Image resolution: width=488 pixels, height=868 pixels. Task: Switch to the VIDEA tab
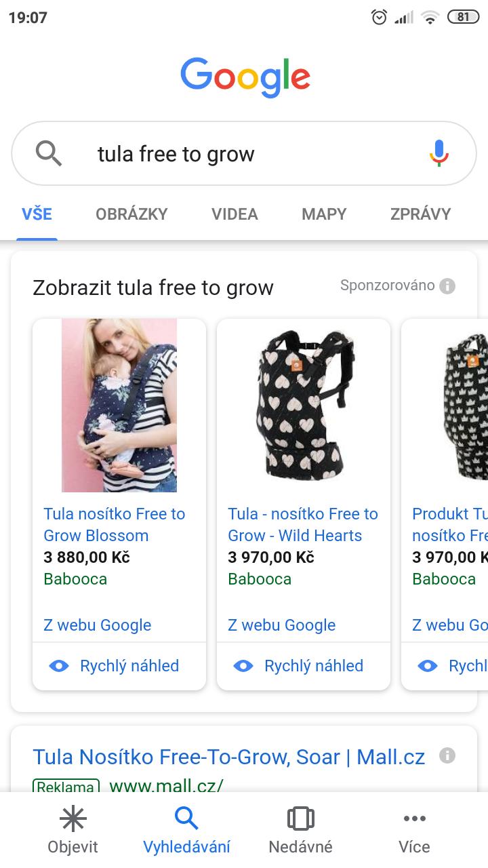(x=235, y=214)
